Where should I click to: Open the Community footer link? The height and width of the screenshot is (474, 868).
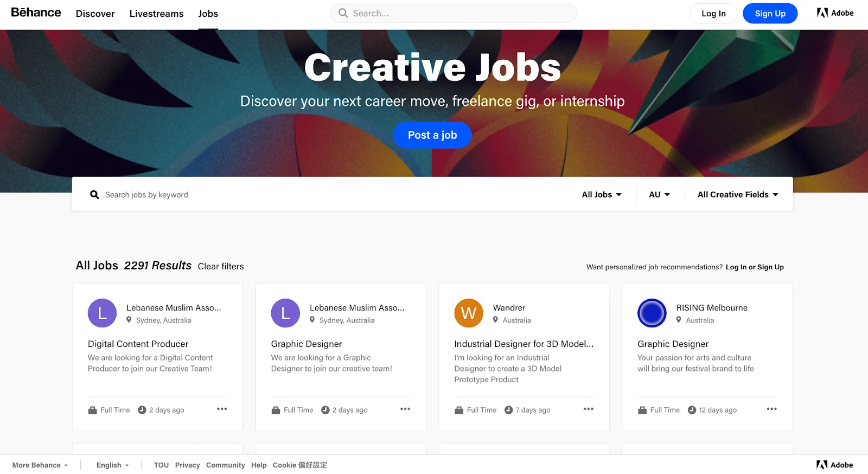(x=225, y=465)
